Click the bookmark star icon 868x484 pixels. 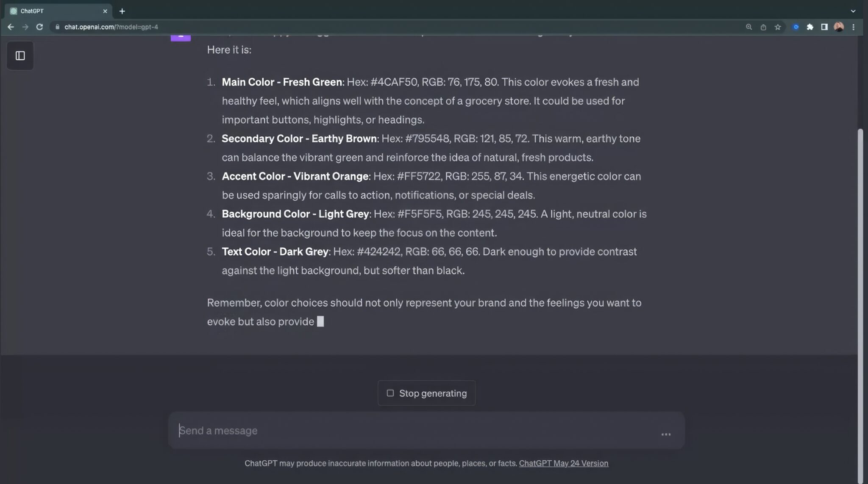coord(777,27)
